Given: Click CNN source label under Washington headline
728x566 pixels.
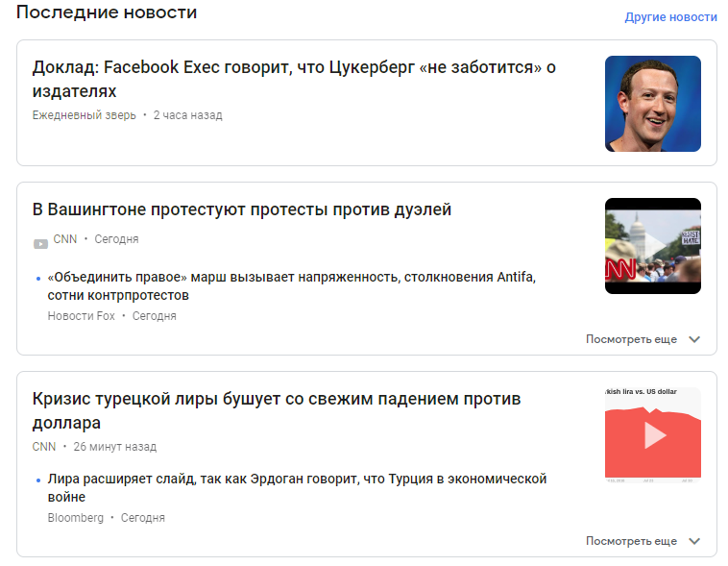Looking at the screenshot, I should (x=65, y=239).
